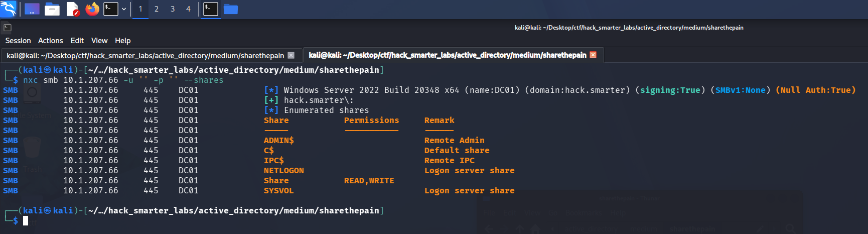Select the blue folder window in taskbar
Viewport: 868px width, 234px height.
(x=231, y=9)
